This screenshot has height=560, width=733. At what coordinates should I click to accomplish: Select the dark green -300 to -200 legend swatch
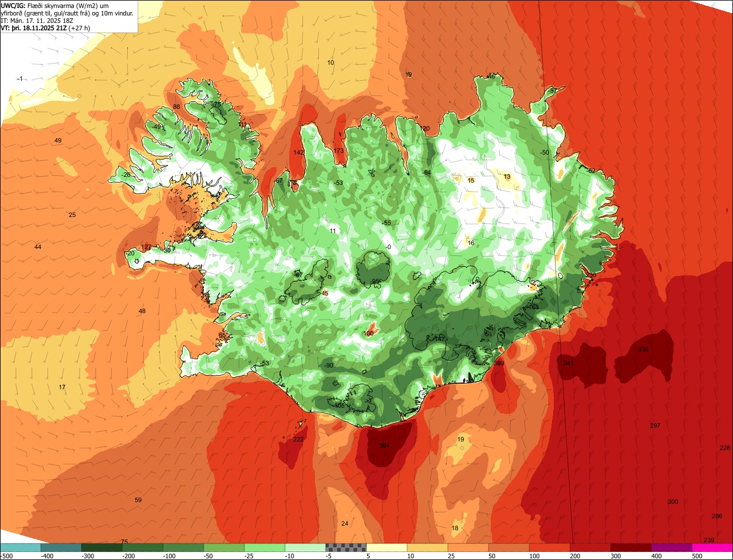pyautogui.click(x=102, y=547)
